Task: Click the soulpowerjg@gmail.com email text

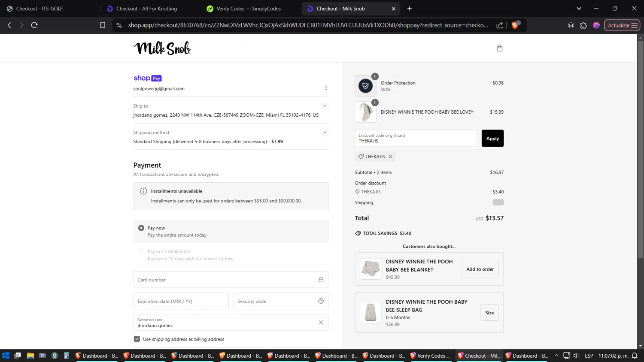Action: click(x=159, y=89)
